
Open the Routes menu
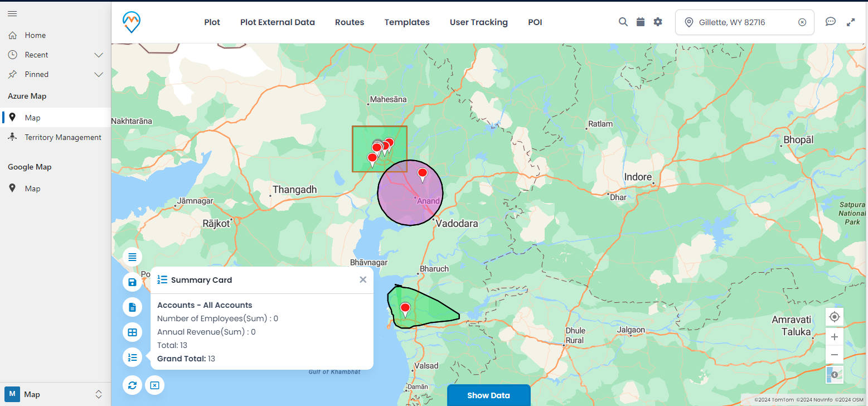(350, 22)
